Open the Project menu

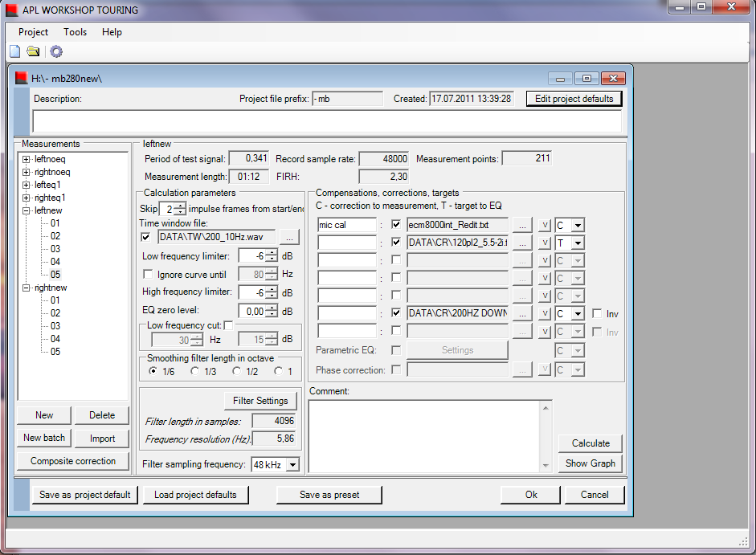click(x=33, y=32)
